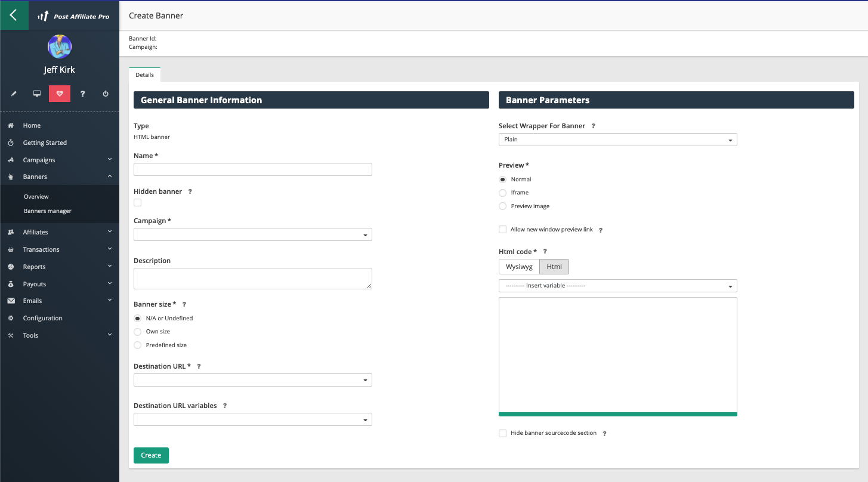Choose Own size for banner size
Screen dimensions: 868x482
137,332
